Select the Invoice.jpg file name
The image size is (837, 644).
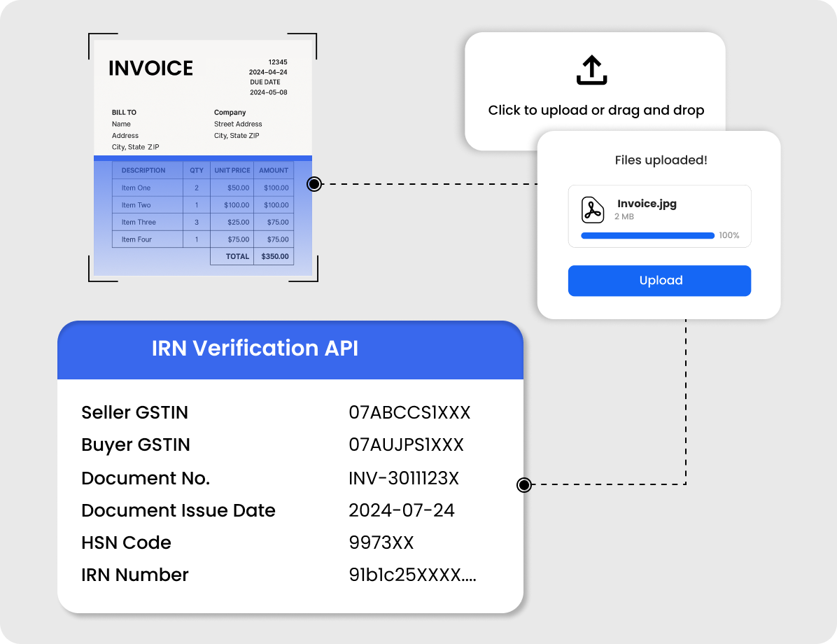coord(647,204)
